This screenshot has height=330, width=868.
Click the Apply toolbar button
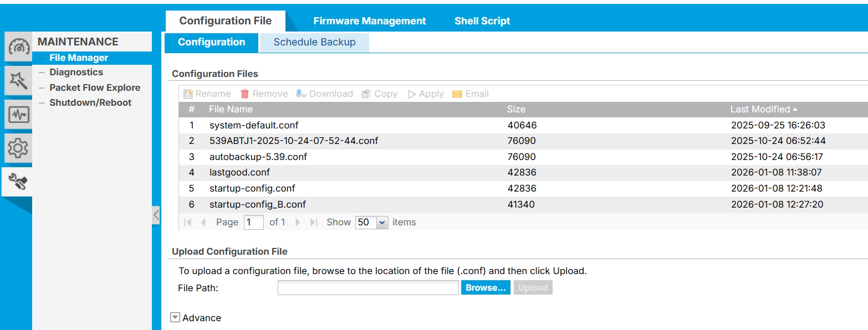(426, 94)
